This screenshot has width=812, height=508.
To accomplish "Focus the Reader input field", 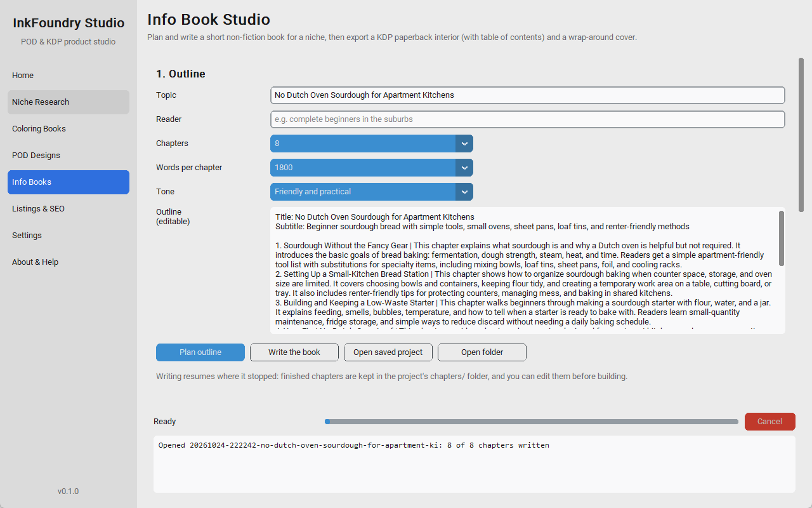I will pos(527,119).
